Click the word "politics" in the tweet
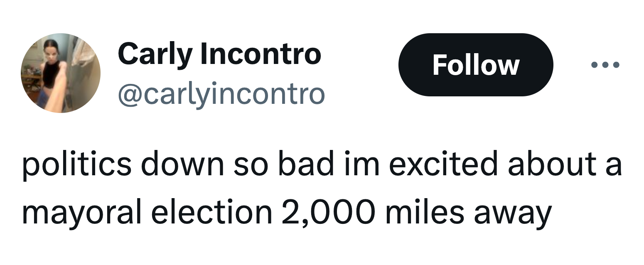Viewport: 644px width, 265px height. pyautogui.click(x=77, y=165)
